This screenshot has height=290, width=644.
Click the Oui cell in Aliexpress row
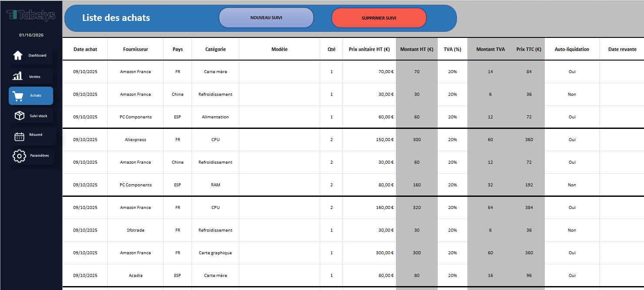(572, 140)
